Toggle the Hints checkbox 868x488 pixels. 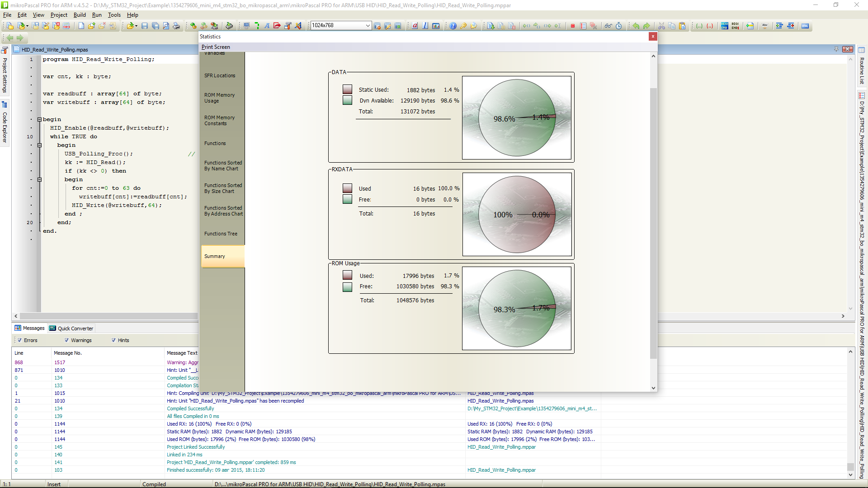(x=113, y=340)
